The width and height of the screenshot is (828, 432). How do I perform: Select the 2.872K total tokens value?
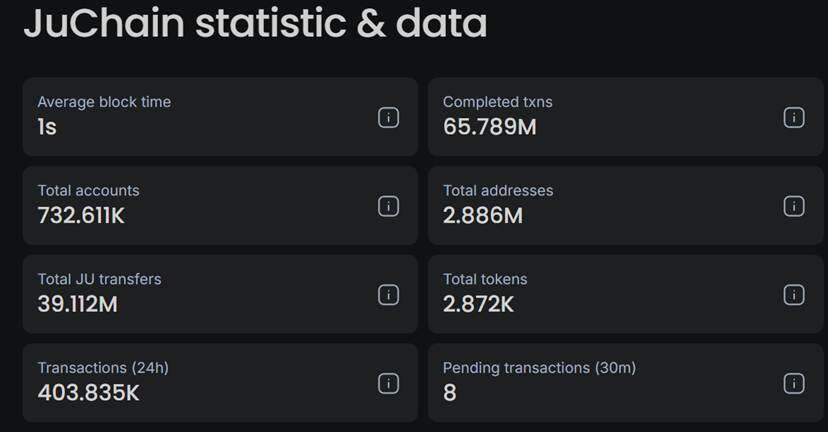(479, 304)
